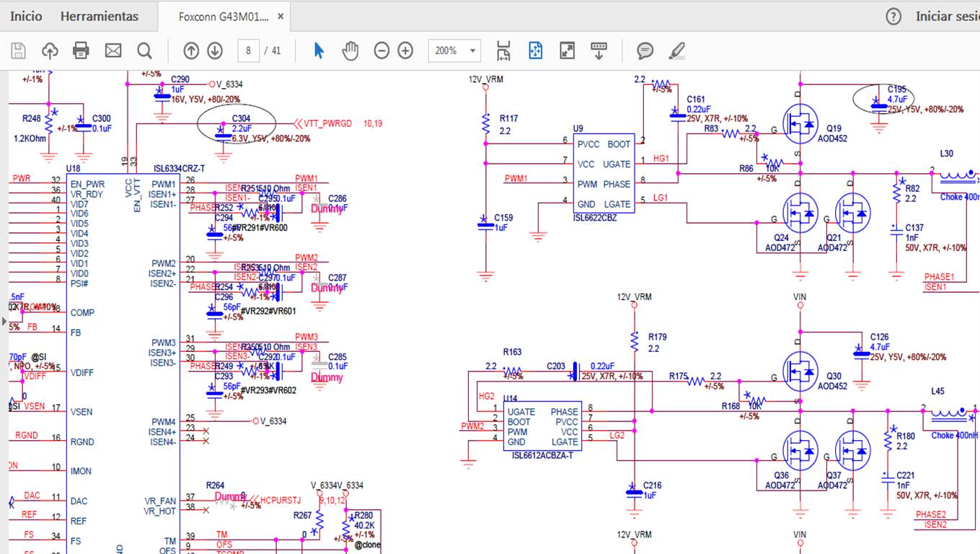Click the C159 capacitor label
The height and width of the screenshot is (554, 980).
(503, 217)
